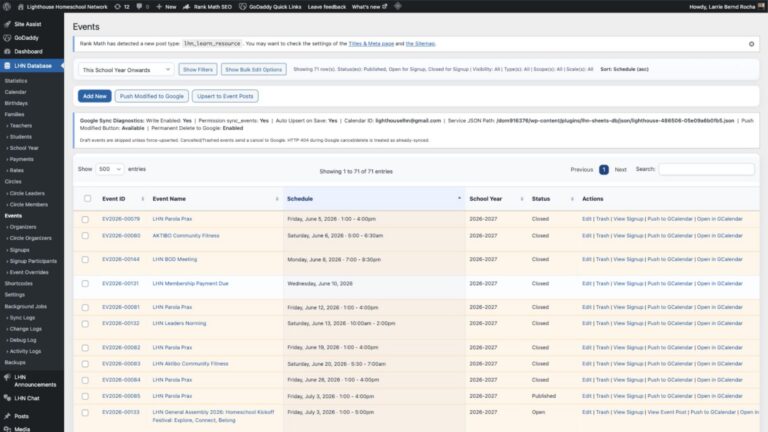Click the Add New button

tap(95, 96)
